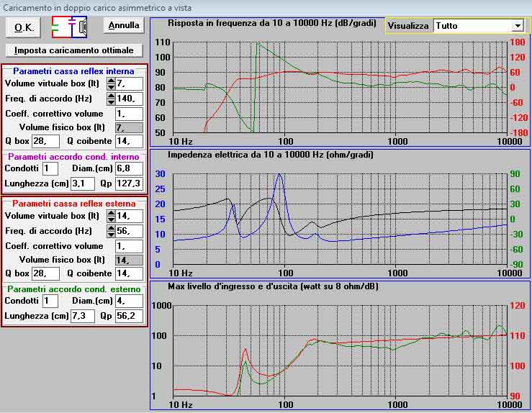
Task: Click esterno Diam.(cm) field 4
Action: pyautogui.click(x=130, y=301)
